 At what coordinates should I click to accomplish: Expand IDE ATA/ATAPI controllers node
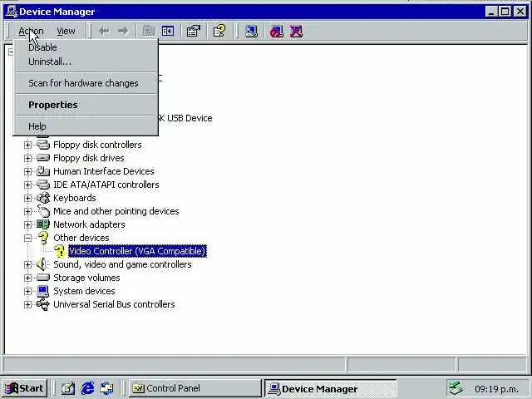tap(27, 185)
